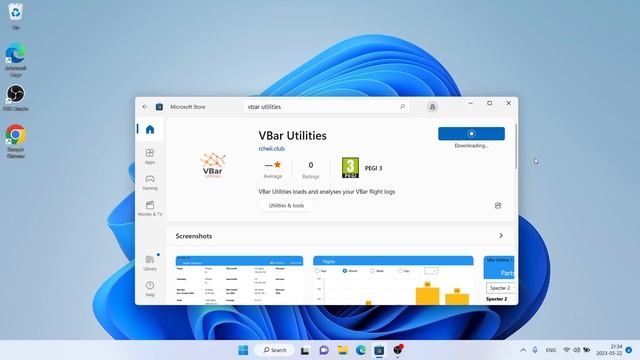The height and width of the screenshot is (360, 640).
Task: Open Help in the Store sidebar
Action: point(150,289)
